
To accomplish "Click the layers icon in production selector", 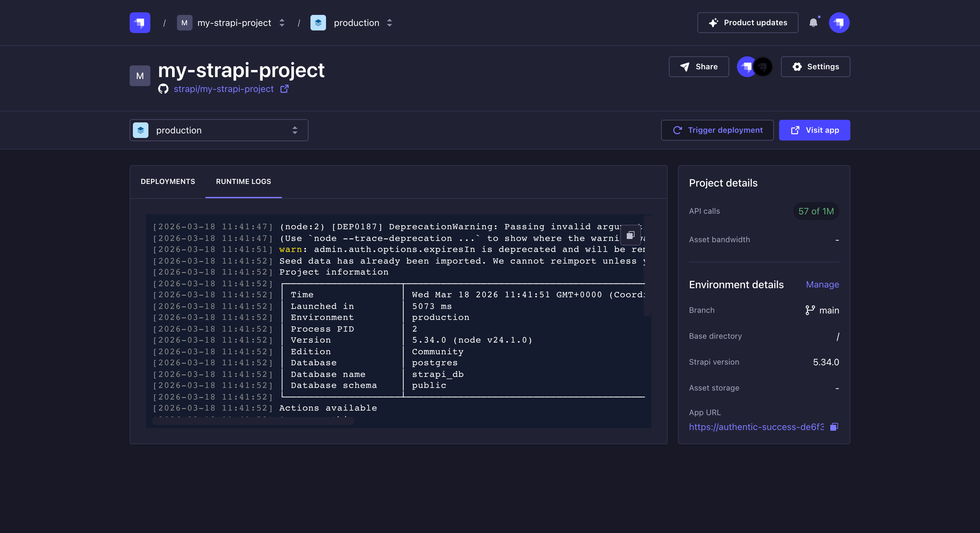I will click(x=140, y=130).
